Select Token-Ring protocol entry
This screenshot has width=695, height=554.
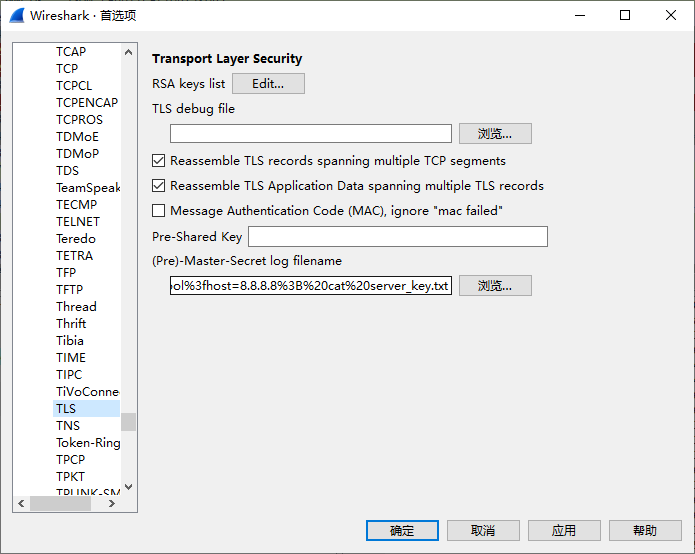point(88,443)
